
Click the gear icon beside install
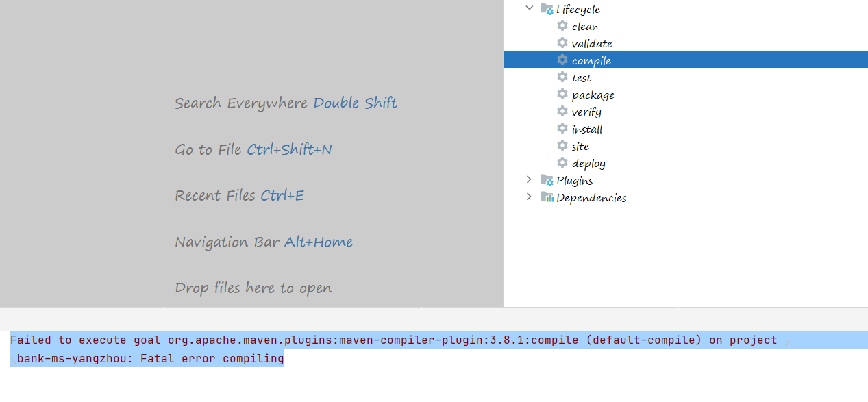(x=562, y=129)
